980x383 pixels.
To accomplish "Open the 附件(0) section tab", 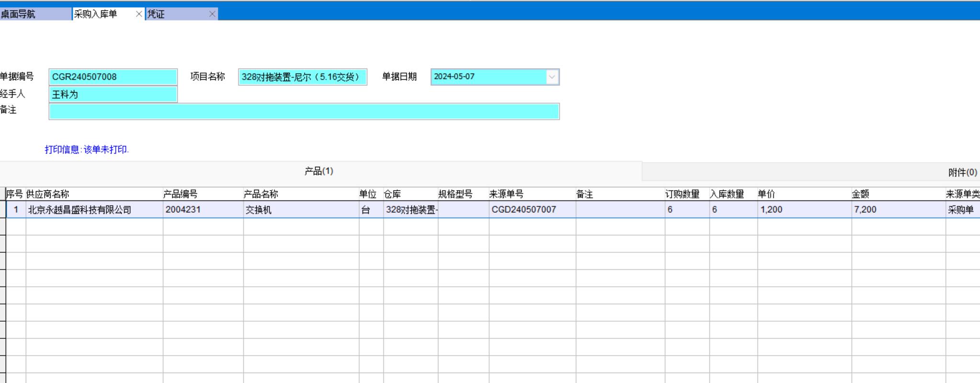I will [962, 172].
